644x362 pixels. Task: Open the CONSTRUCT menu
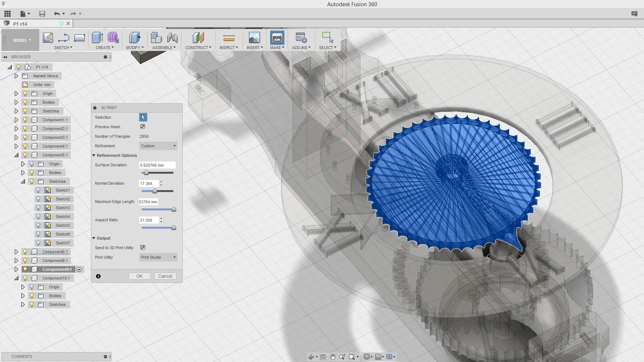[x=198, y=48]
